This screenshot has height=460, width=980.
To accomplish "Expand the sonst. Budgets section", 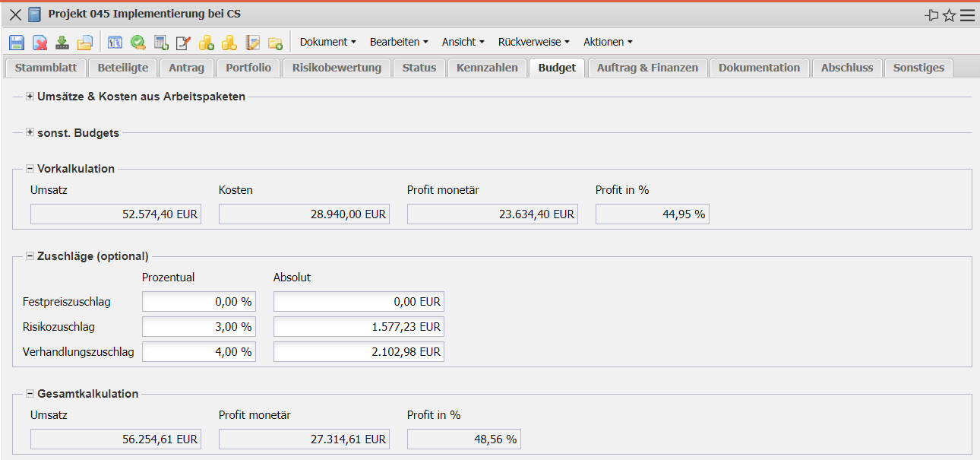I will 30,133.
